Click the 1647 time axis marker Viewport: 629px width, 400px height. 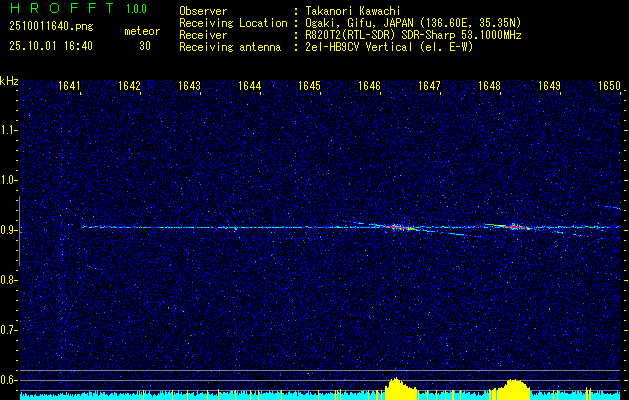(429, 85)
